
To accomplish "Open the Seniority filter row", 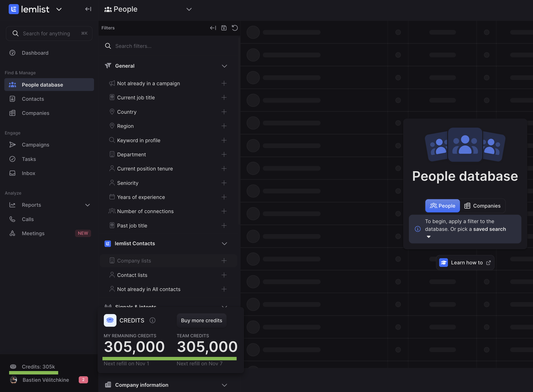I will (x=168, y=183).
